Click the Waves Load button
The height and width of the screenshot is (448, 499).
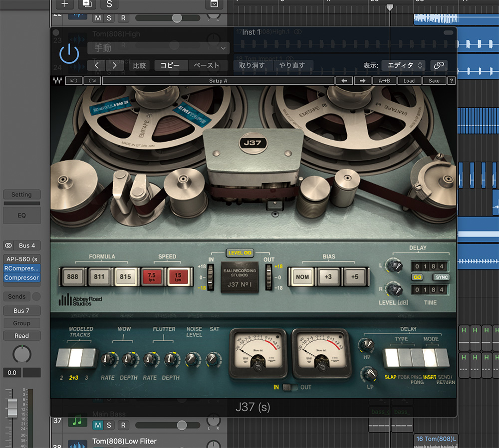409,80
